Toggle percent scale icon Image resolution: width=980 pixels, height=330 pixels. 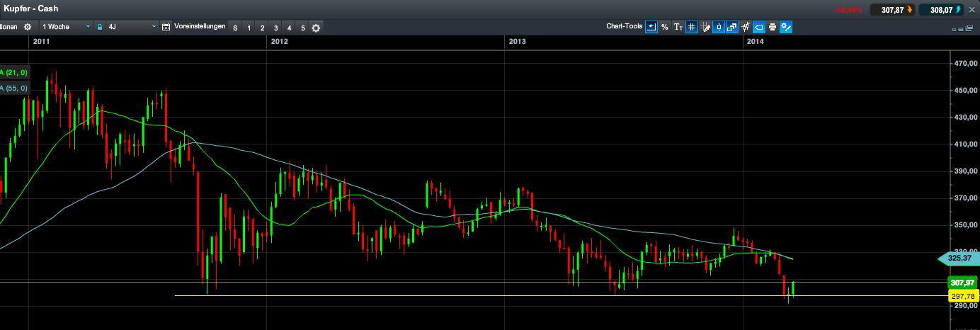pos(665,27)
